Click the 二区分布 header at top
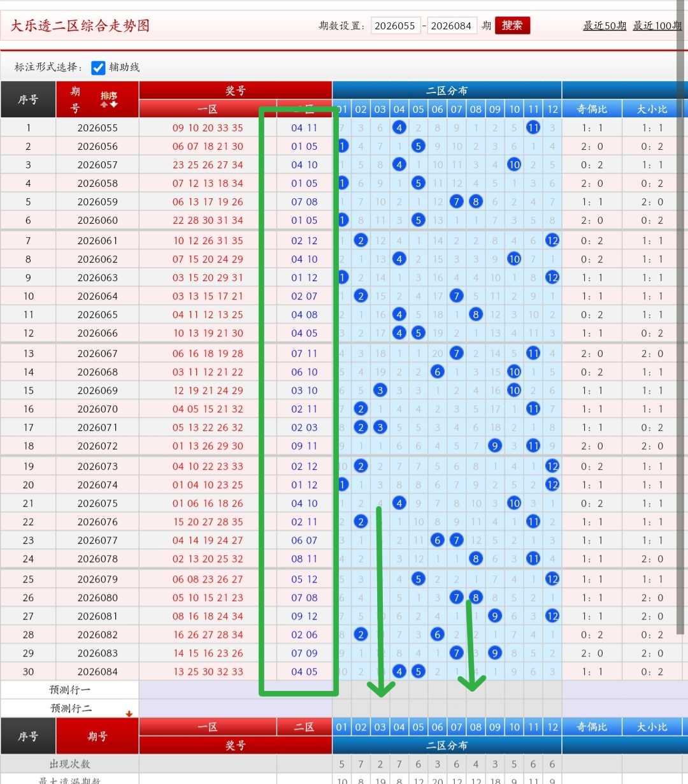This screenshot has height=784, width=688. 447,91
